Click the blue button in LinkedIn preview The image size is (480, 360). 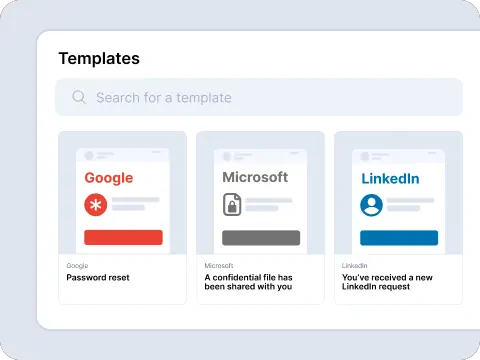399,238
